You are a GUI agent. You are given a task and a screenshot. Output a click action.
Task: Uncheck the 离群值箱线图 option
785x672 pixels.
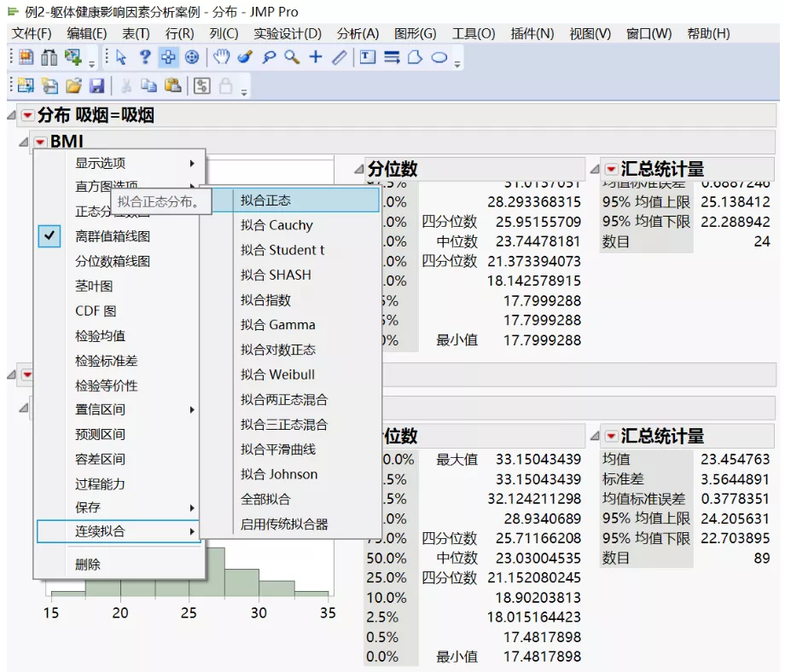49,236
